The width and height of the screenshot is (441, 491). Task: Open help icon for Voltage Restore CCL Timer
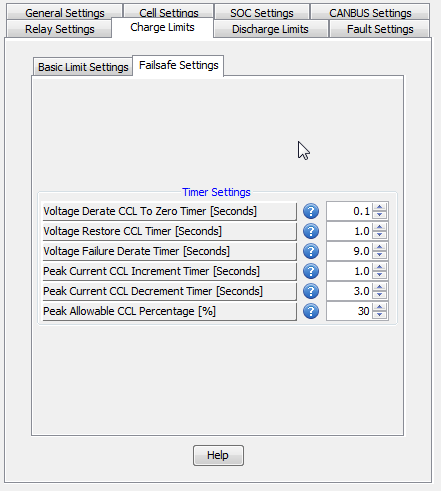click(x=311, y=231)
